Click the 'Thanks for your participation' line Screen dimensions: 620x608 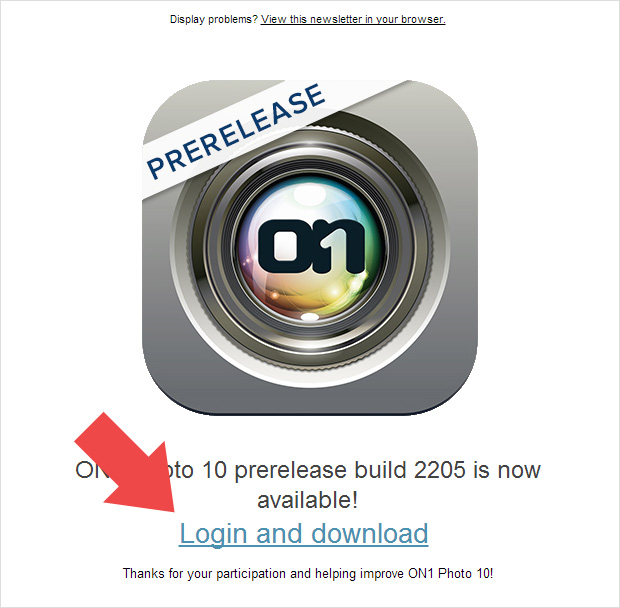pos(308,573)
